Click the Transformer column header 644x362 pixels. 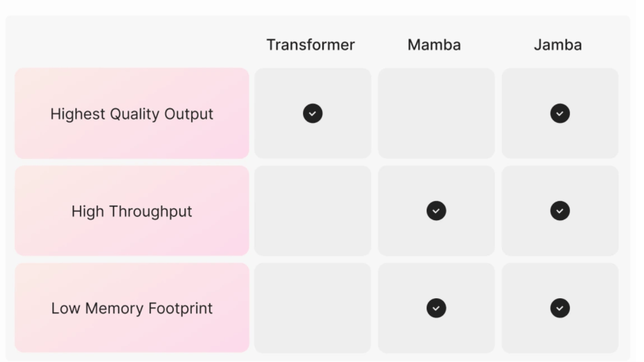click(x=310, y=45)
